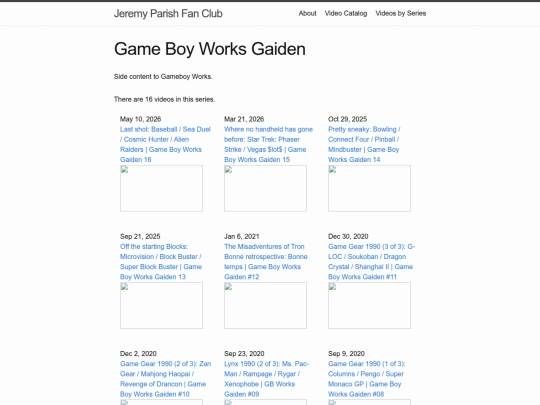The height and width of the screenshot is (405, 540).
Task: Click the date 'Oct 29, 2025'
Action: pyautogui.click(x=347, y=119)
